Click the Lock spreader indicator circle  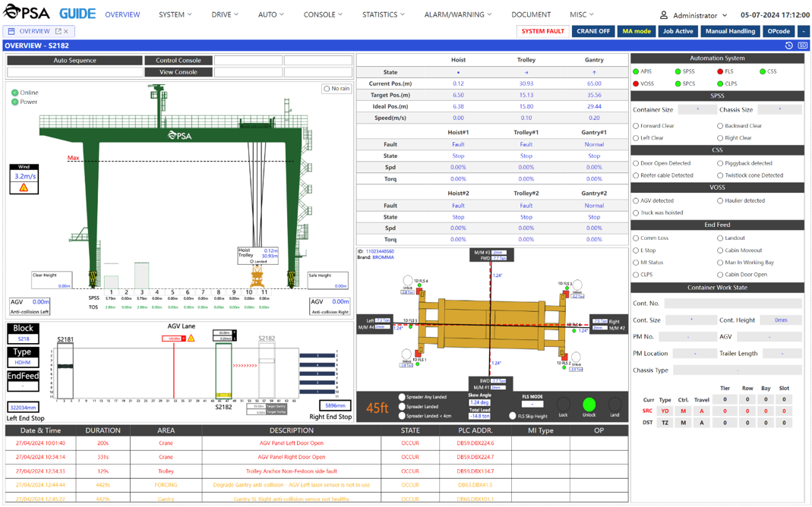[563, 405]
